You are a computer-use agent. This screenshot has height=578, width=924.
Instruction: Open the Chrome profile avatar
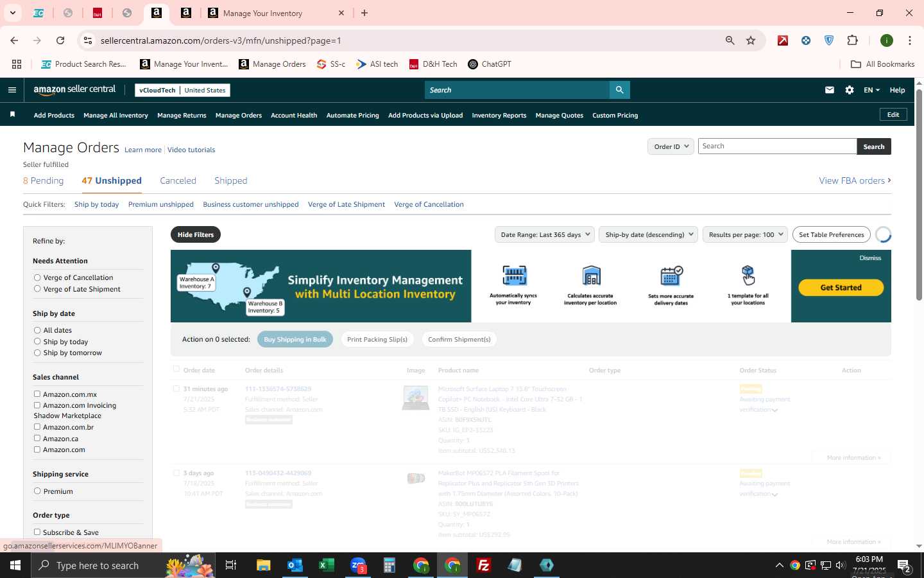pyautogui.click(x=887, y=40)
